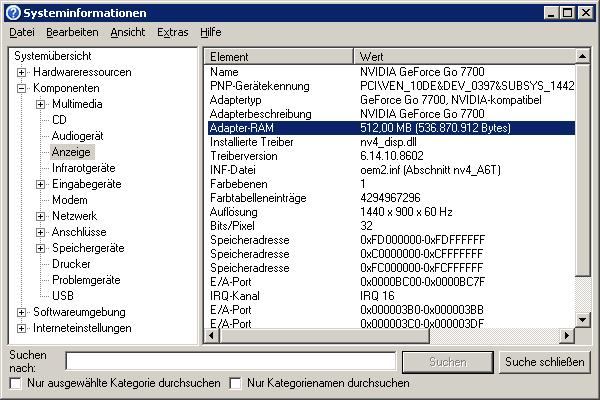
Task: Click the value 0x0000BC00-0x0000BC7F
Action: 422,282
